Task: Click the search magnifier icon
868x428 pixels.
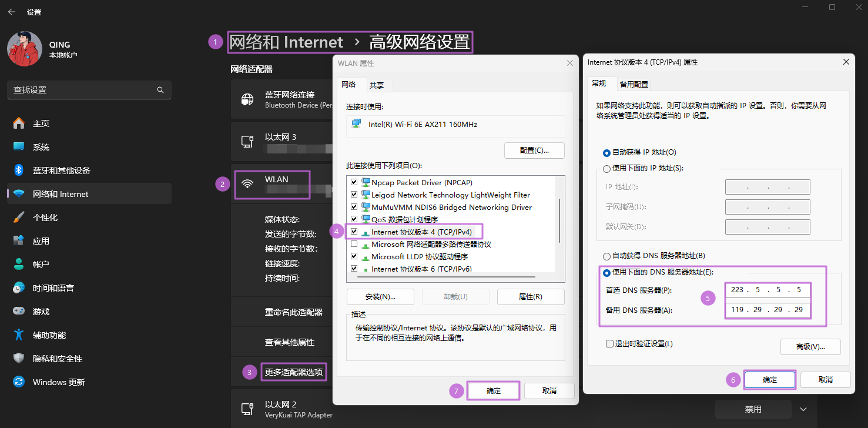Action: 160,90
